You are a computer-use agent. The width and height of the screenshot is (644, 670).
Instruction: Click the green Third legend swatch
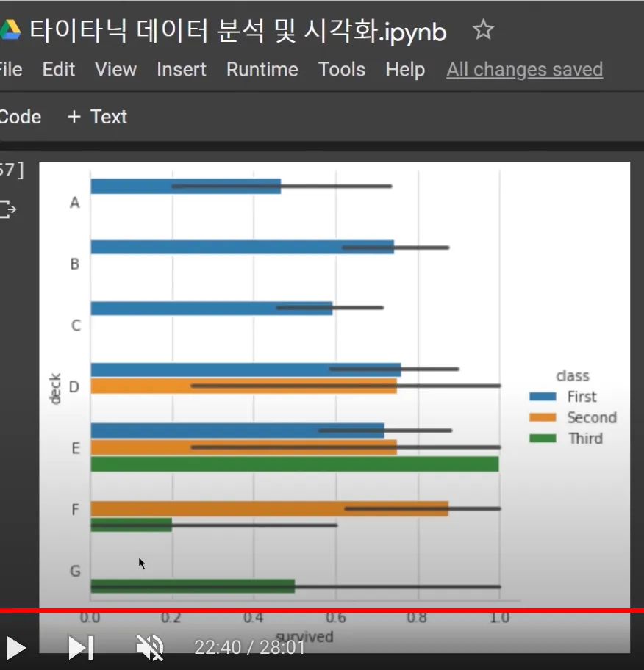pyautogui.click(x=543, y=439)
